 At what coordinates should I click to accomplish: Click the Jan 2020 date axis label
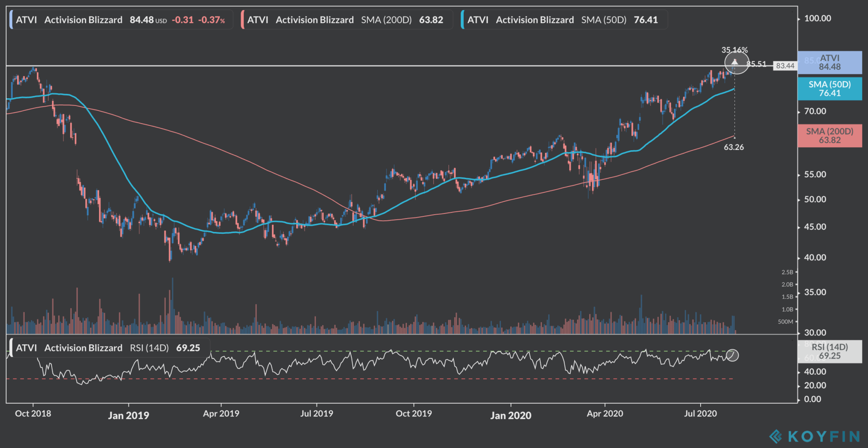click(511, 415)
